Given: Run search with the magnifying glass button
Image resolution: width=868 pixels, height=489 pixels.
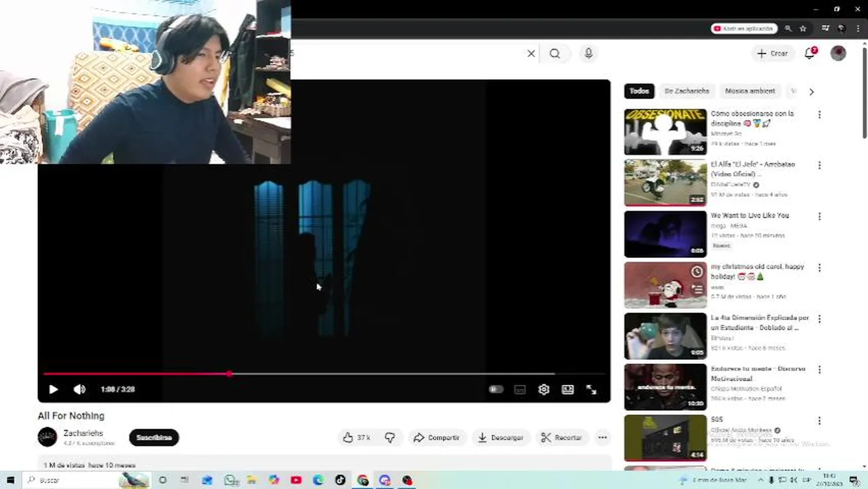Looking at the screenshot, I should pos(555,54).
